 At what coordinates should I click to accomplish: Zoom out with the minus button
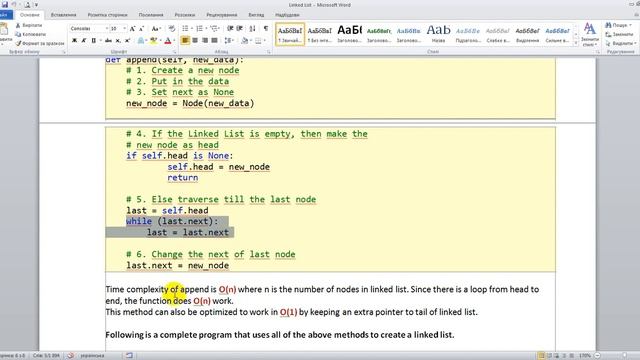coord(598,356)
